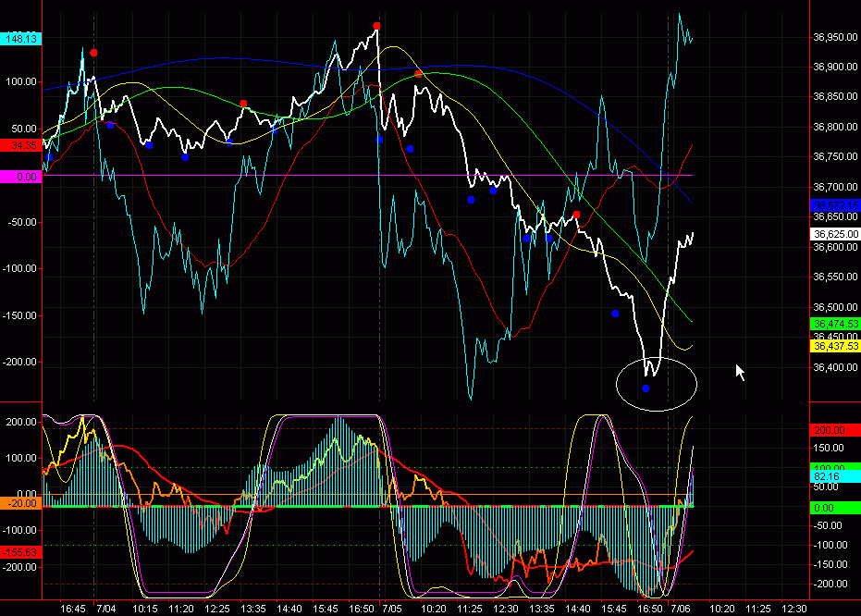The width and height of the screenshot is (861, 616).
Task: Click the 10:15 time axis label
Action: [x=145, y=609]
